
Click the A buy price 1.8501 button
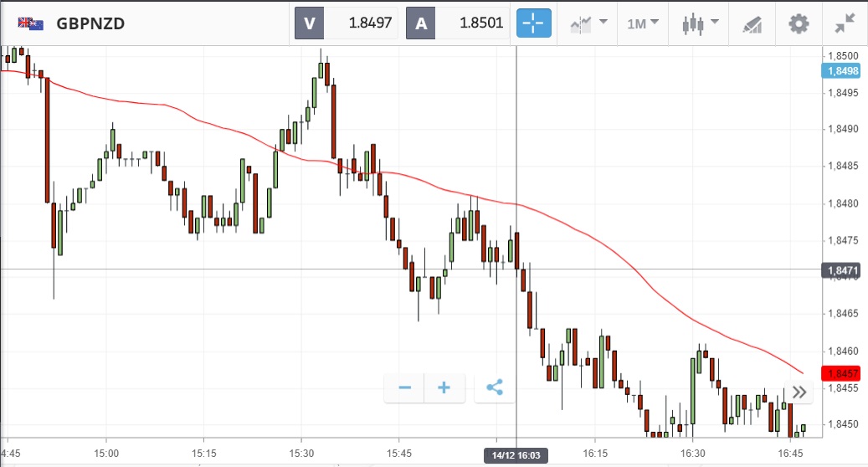[457, 23]
